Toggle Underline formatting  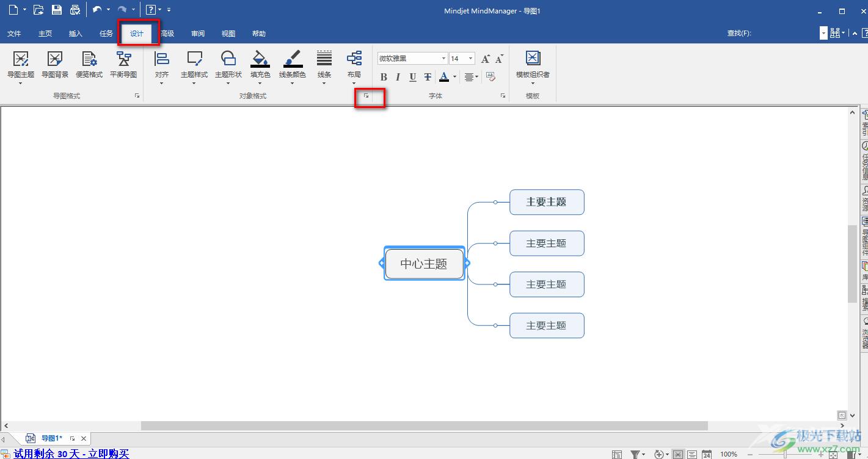tap(413, 77)
